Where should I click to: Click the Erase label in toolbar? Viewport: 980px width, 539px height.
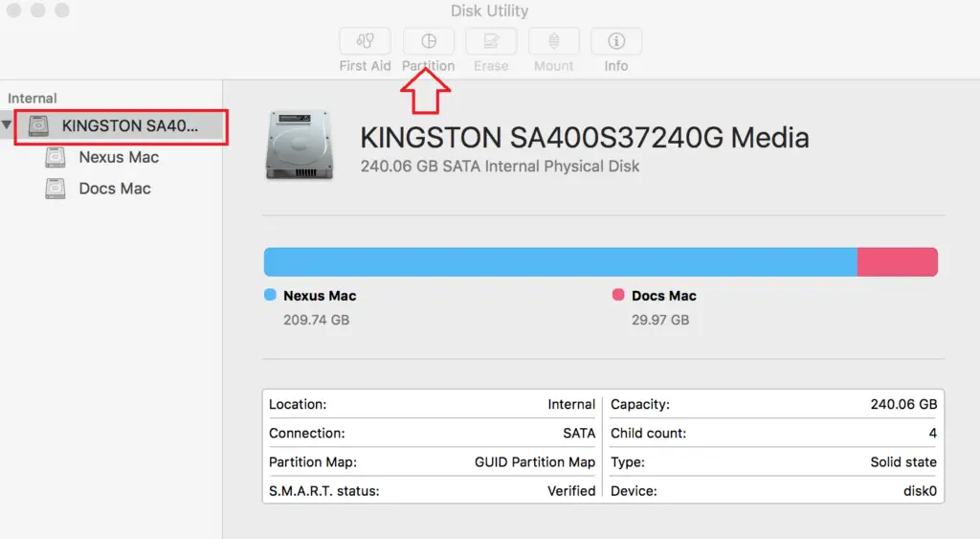[x=491, y=66]
